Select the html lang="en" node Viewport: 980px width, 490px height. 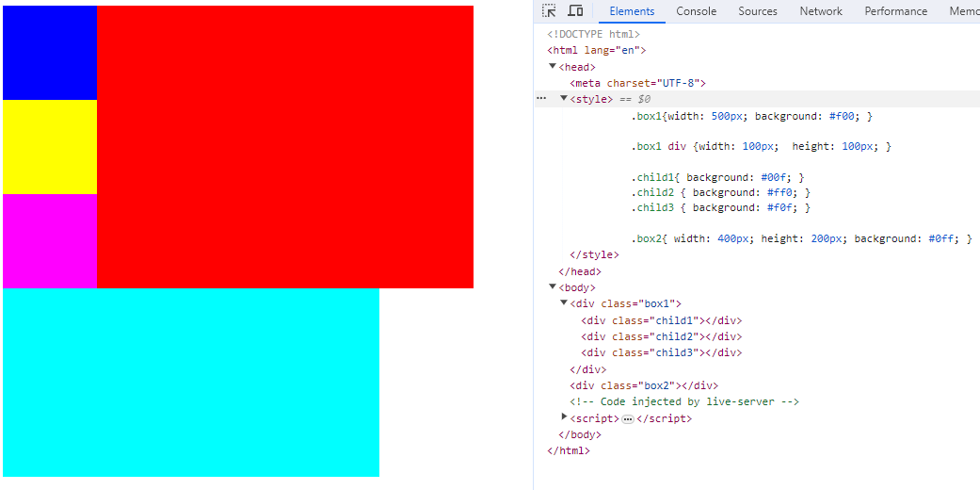tap(596, 51)
